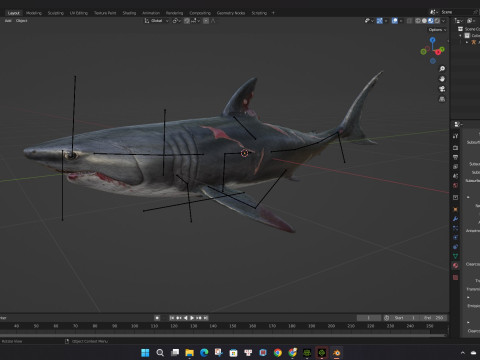This screenshot has width=480, height=360.
Task: Switch to the Modeling workspace tab
Action: click(x=34, y=13)
